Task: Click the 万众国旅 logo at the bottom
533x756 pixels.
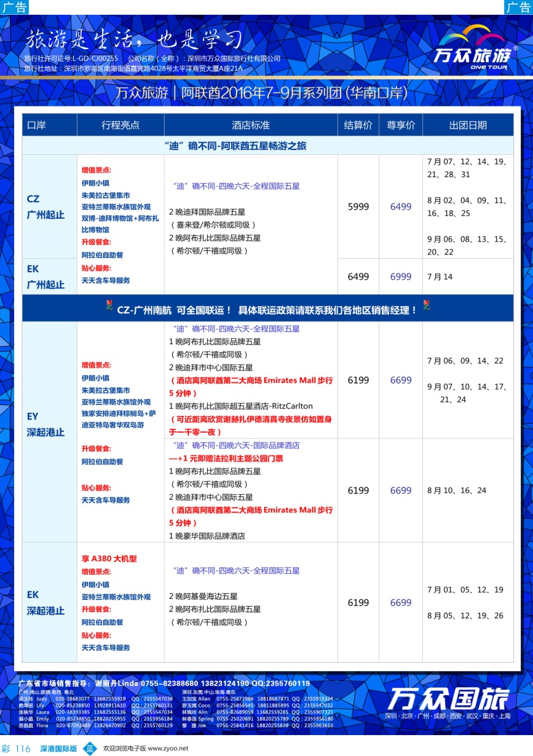Action: (448, 699)
